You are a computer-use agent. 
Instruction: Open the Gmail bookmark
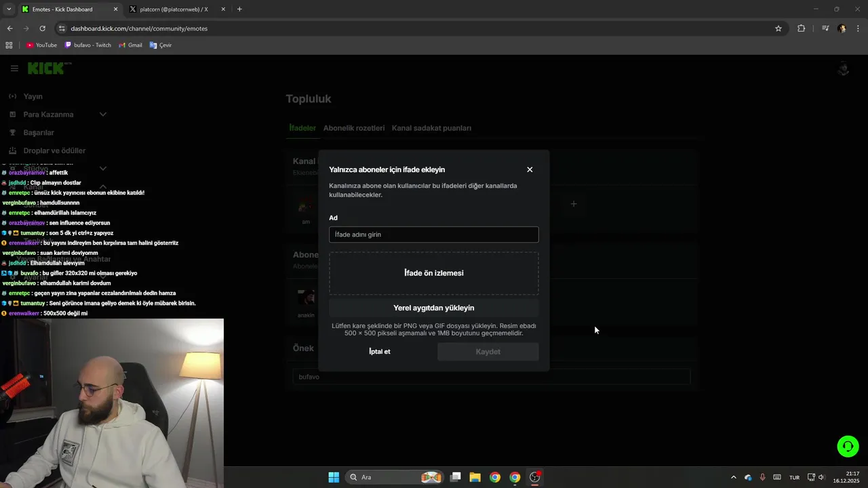coord(130,45)
